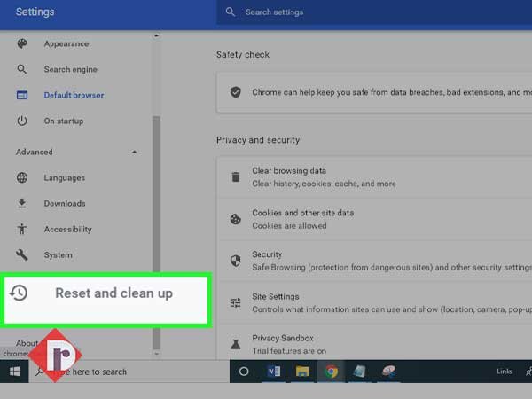Open Languages settings
532x399 pixels.
[x=65, y=177]
